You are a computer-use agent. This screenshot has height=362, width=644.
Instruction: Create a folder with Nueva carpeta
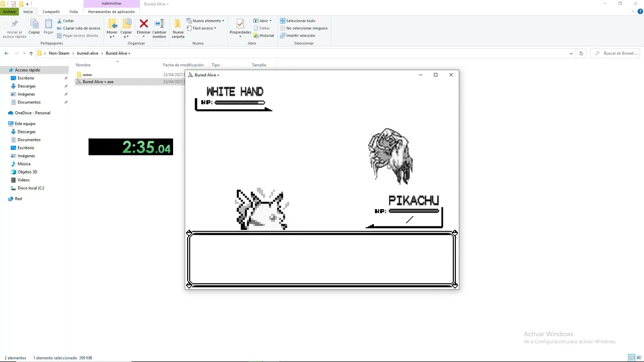click(178, 28)
